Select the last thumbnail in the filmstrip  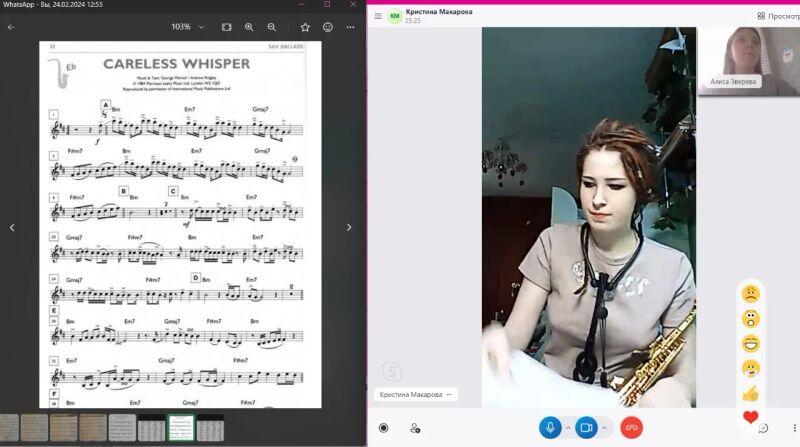tap(210, 428)
